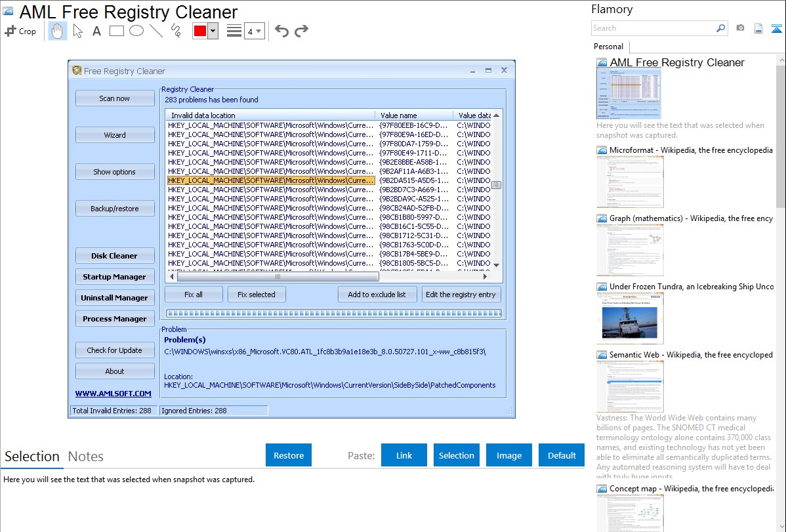This screenshot has width=786, height=532.
Task: Choose the straight line tool
Action: coord(156,31)
